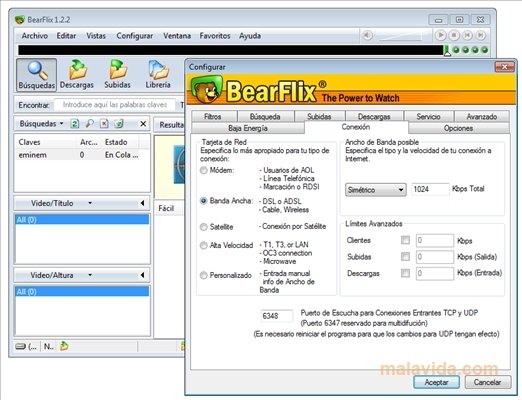Click the BearFlix icon in main title bar
This screenshot has height=400, width=522.
tap(20, 20)
